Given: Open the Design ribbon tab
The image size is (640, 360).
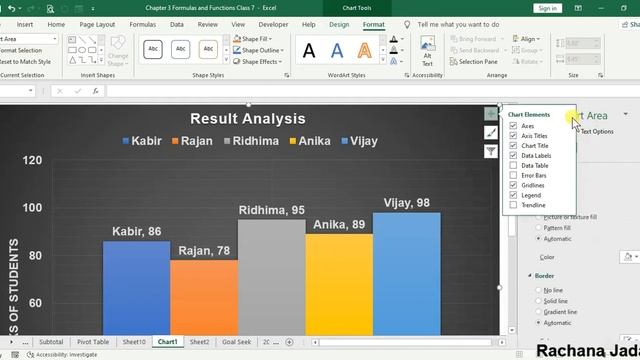Looking at the screenshot, I should 339,24.
